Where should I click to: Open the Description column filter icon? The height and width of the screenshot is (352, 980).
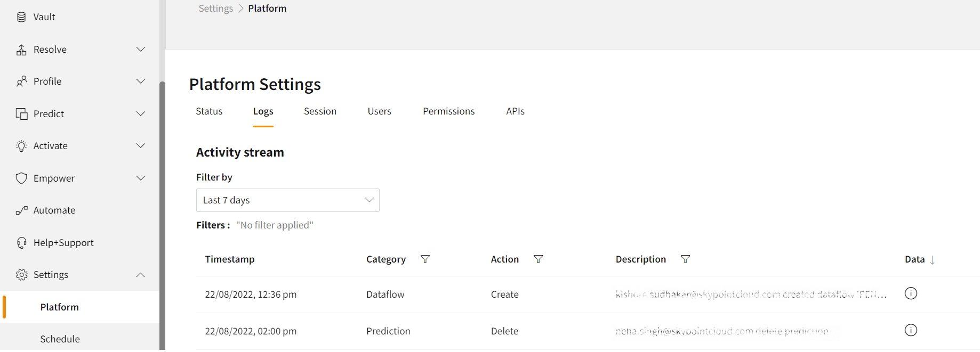click(x=685, y=259)
